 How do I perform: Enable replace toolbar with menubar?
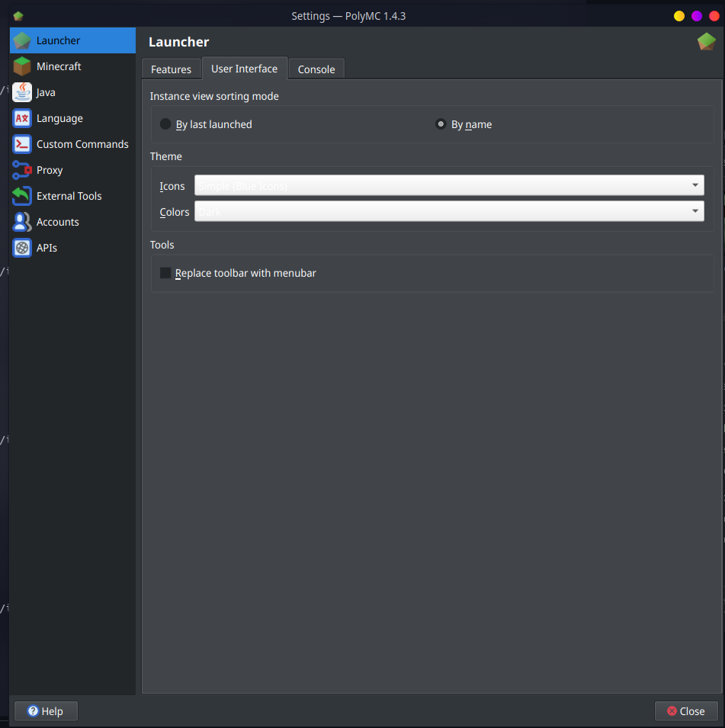[x=166, y=272]
